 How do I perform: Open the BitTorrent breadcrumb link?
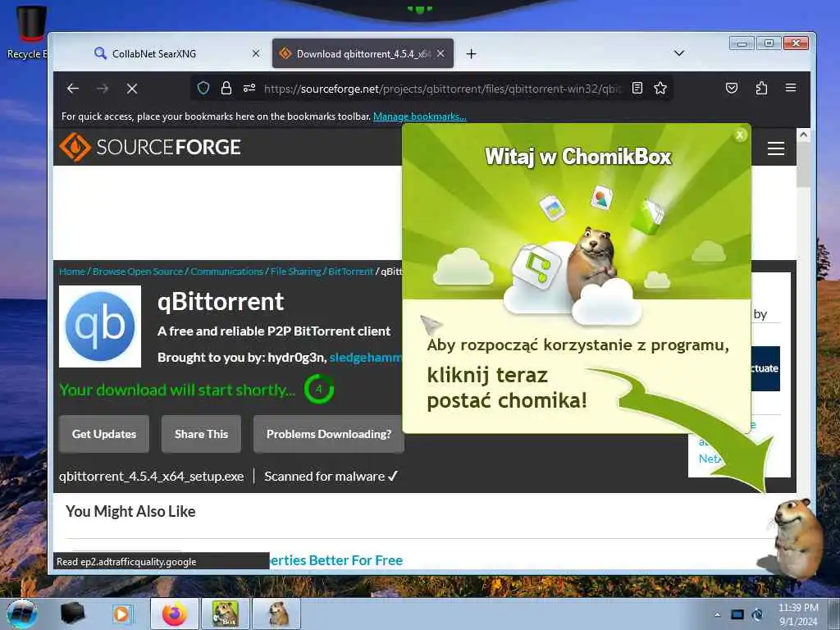click(x=350, y=272)
